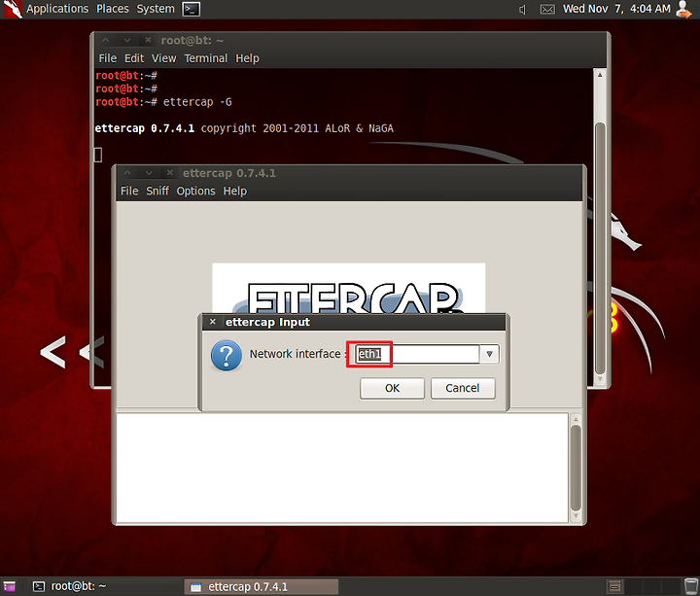The height and width of the screenshot is (596, 700).
Task: Open the mail envelope indicator
Action: coord(547,10)
